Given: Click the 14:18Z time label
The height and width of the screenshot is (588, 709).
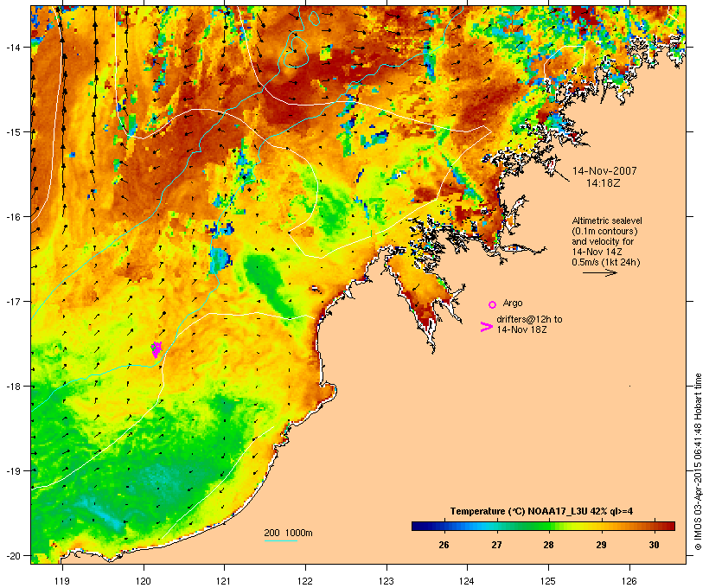Looking at the screenshot, I should click(x=603, y=183).
